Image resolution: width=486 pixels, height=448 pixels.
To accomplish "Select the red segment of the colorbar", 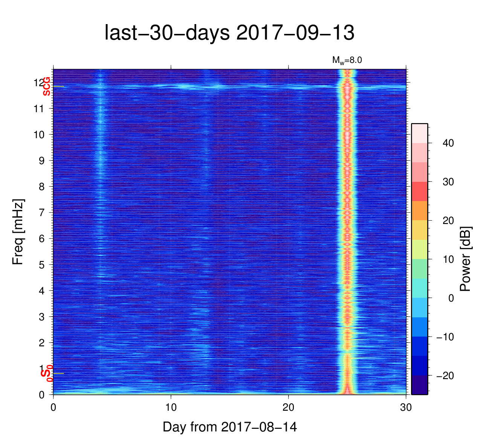I will click(x=419, y=191).
